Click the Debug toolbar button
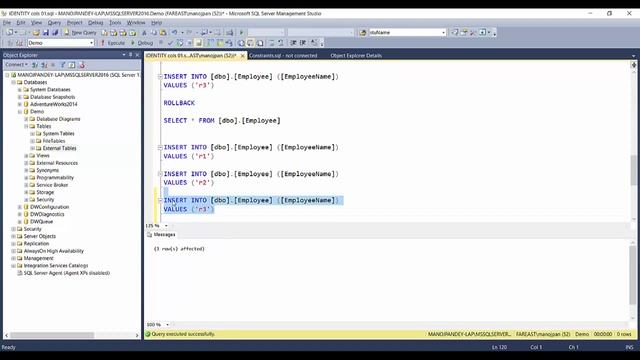This screenshot has width=640, height=360. tap(142, 43)
